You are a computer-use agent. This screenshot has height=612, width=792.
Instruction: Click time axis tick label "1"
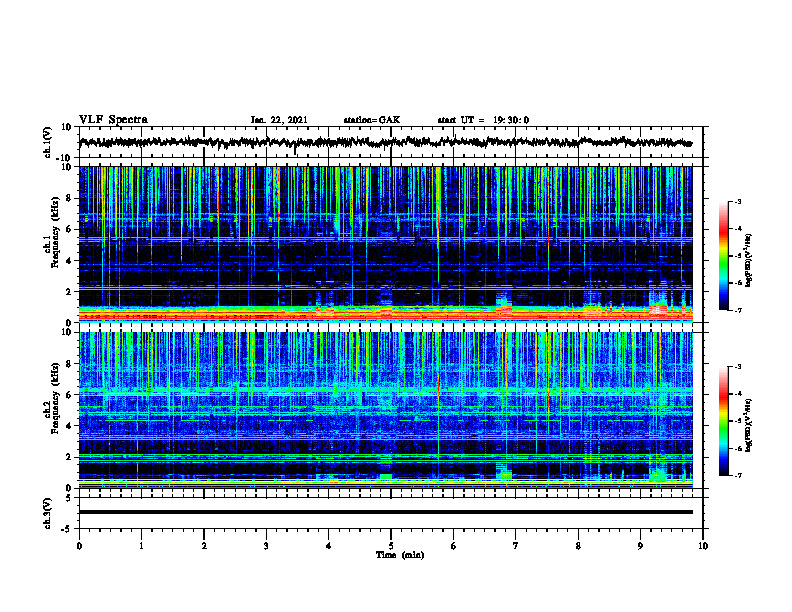141,546
